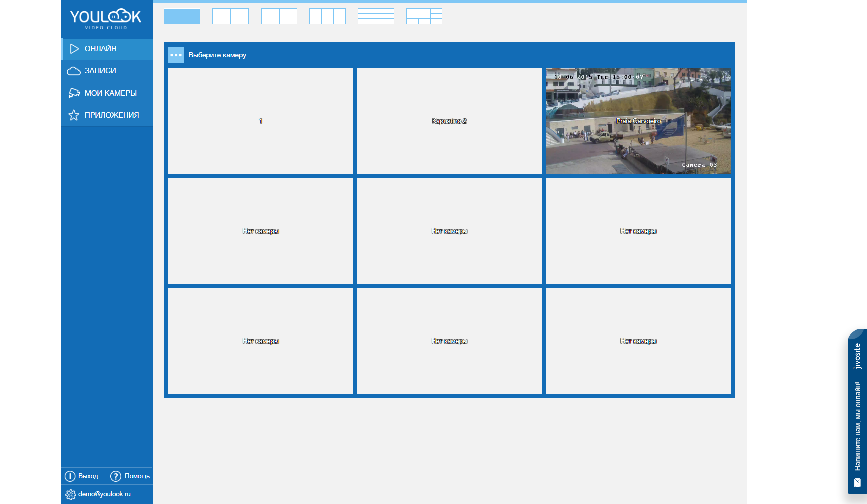Viewport: 867px width, 504px height.
Task: Click the jivosite label on chat widget
Action: point(858,356)
